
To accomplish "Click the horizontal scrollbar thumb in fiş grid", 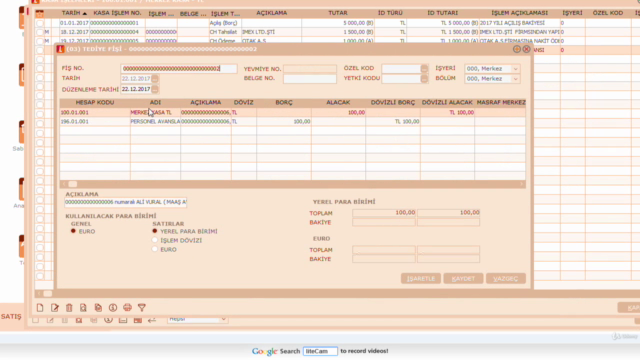I will point(73,184).
